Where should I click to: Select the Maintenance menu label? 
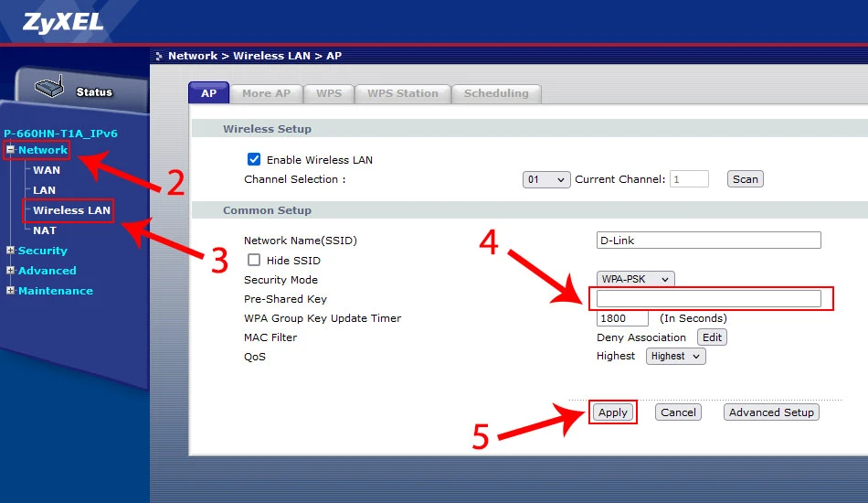tap(56, 290)
